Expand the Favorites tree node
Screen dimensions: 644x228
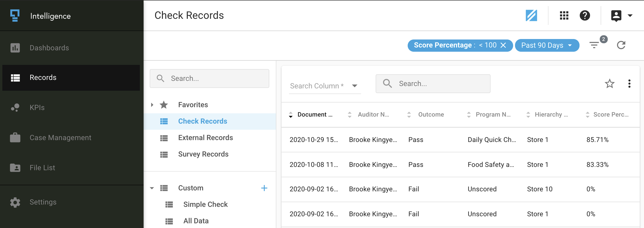click(x=152, y=105)
